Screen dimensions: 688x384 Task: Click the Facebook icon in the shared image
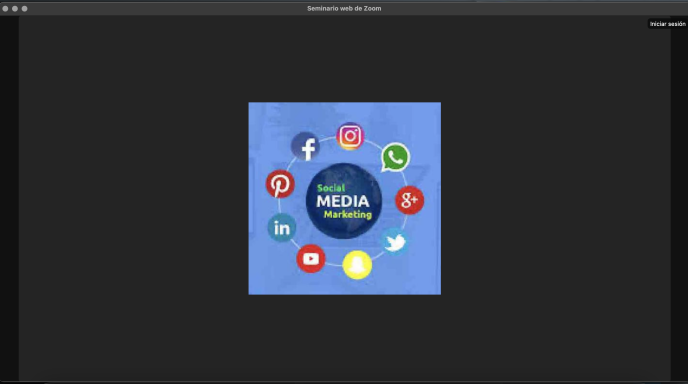pos(305,146)
